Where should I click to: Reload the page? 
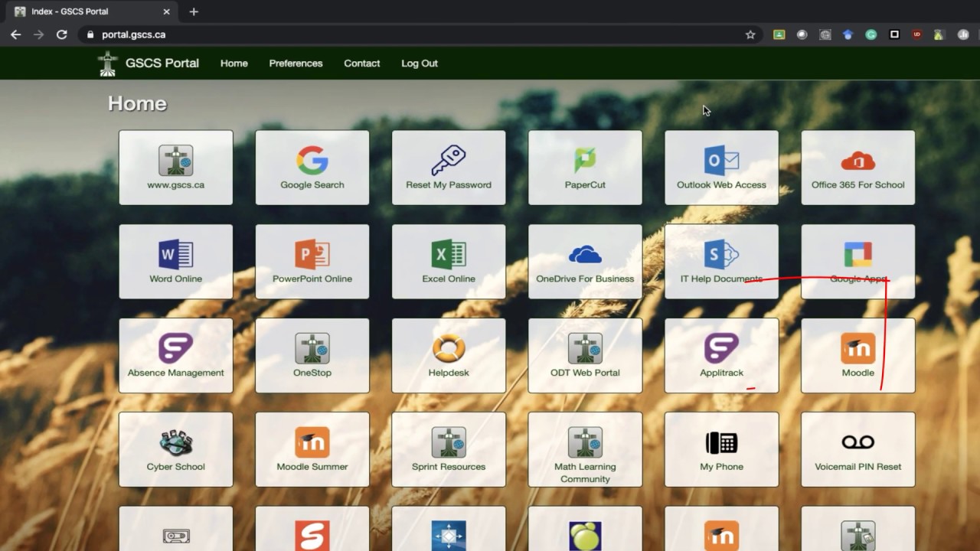pos(62,34)
